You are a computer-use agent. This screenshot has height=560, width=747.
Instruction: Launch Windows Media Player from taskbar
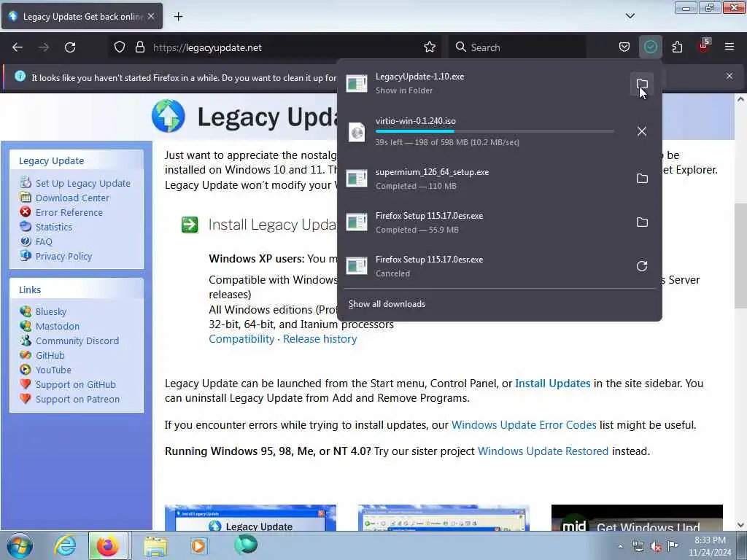(x=198, y=545)
